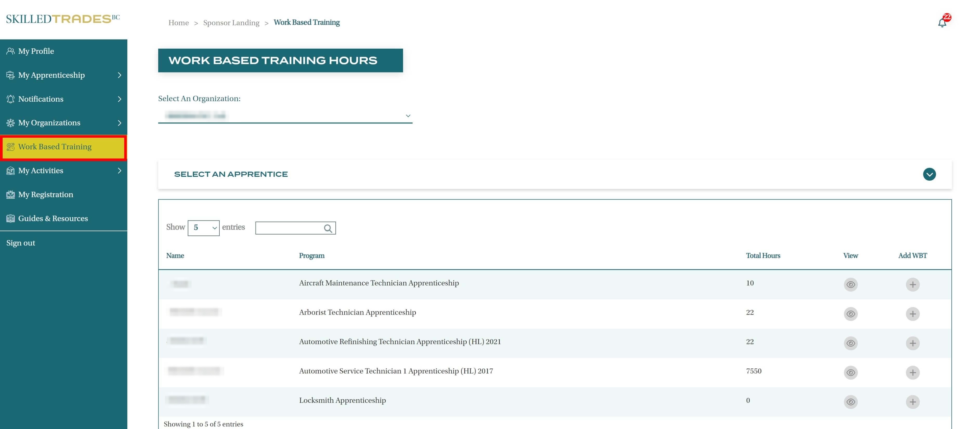
Task: Open Guides & Resources in sidebar
Action: click(53, 218)
